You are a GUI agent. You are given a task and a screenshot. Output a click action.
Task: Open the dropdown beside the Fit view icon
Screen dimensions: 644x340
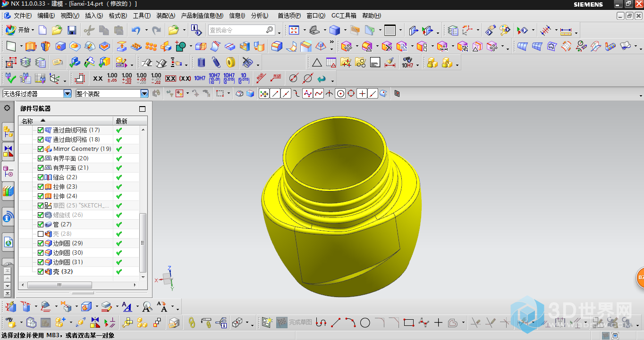tap(305, 31)
